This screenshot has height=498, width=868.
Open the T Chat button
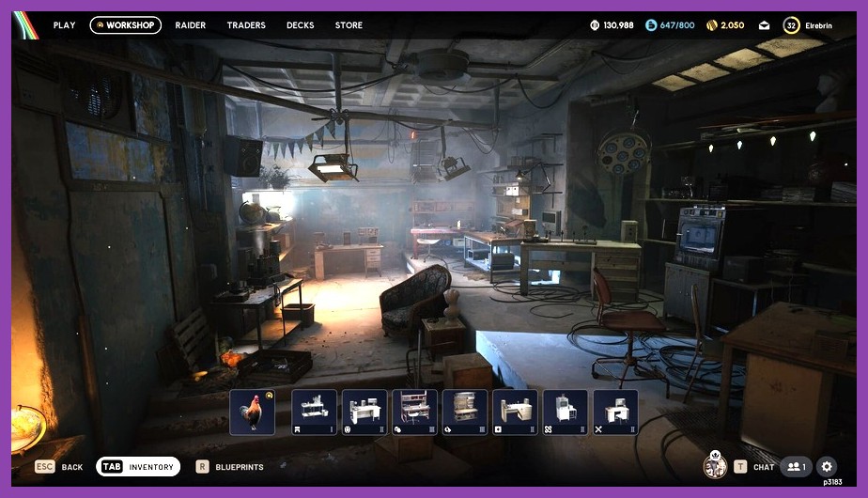coord(754,467)
